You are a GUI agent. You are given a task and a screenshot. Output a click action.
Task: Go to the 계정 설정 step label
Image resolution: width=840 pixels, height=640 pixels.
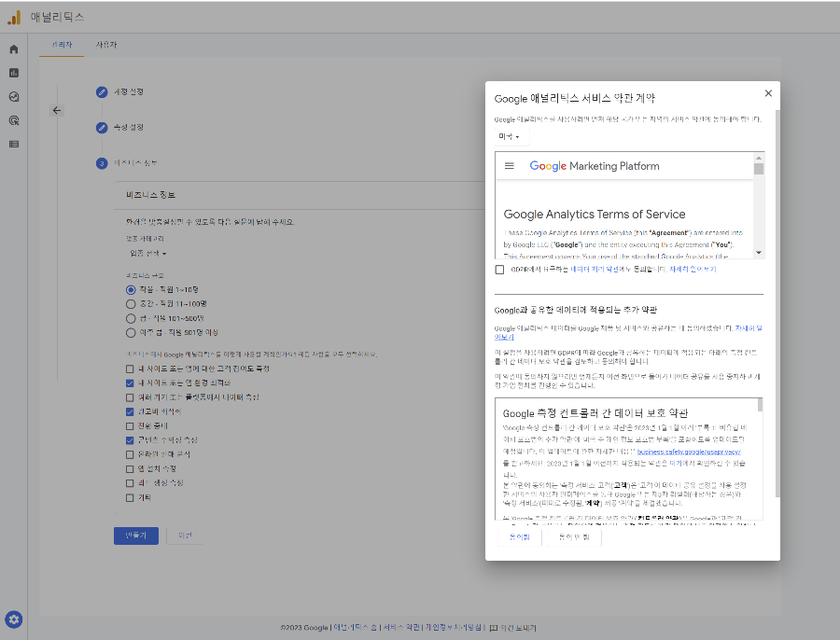tap(129, 92)
